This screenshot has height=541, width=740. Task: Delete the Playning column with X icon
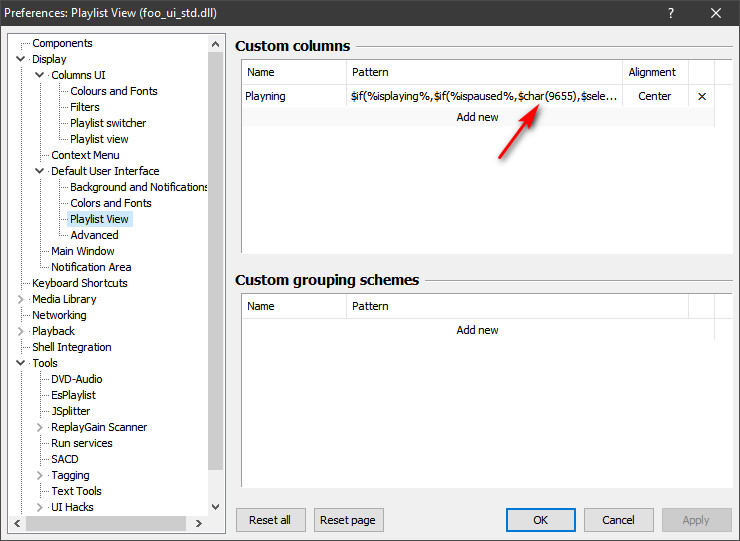coord(701,96)
